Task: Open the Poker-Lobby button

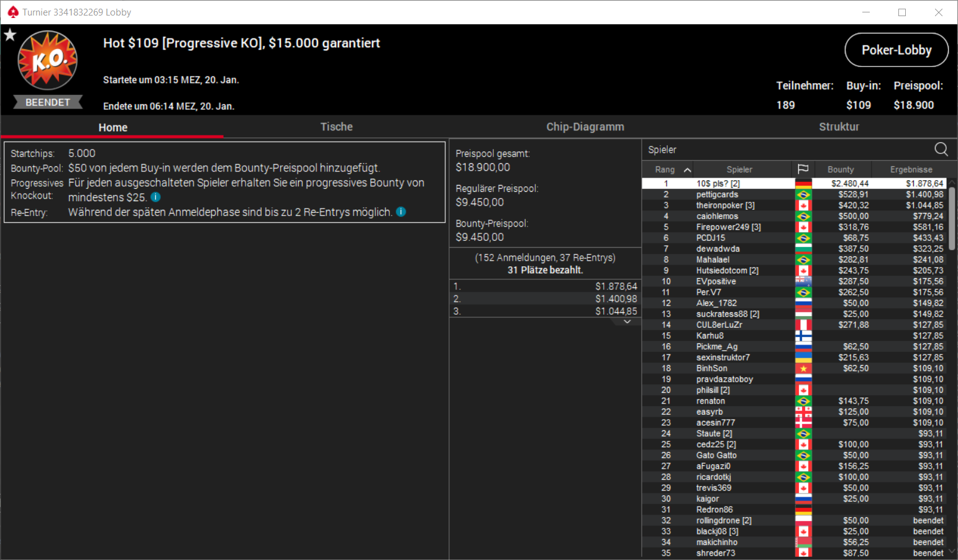Action: coord(896,50)
